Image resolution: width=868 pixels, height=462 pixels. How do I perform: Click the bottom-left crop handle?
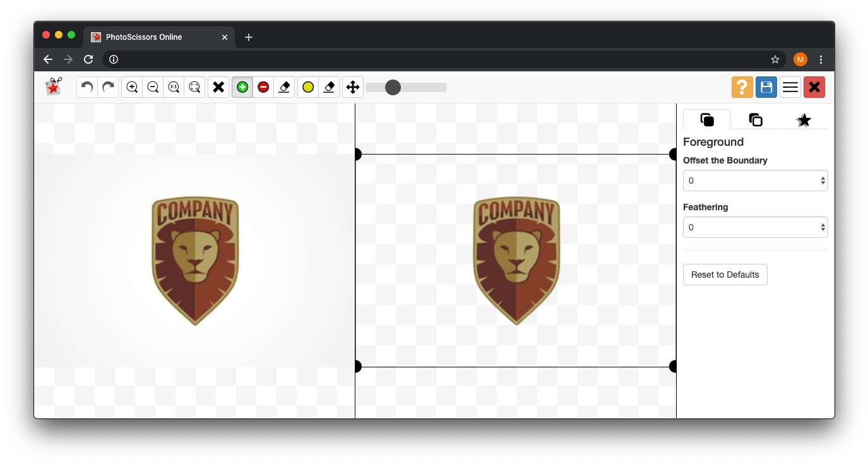[x=357, y=366]
